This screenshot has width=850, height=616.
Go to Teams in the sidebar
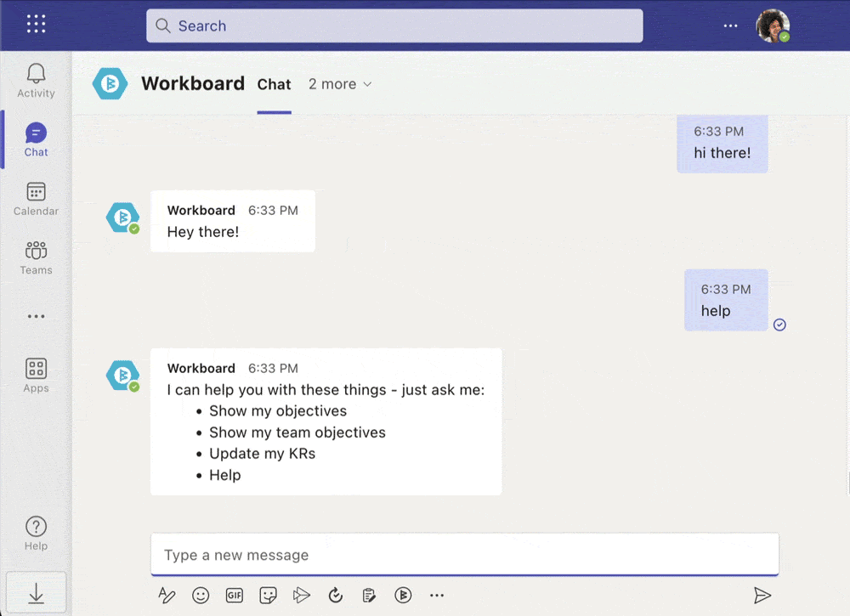(36, 257)
